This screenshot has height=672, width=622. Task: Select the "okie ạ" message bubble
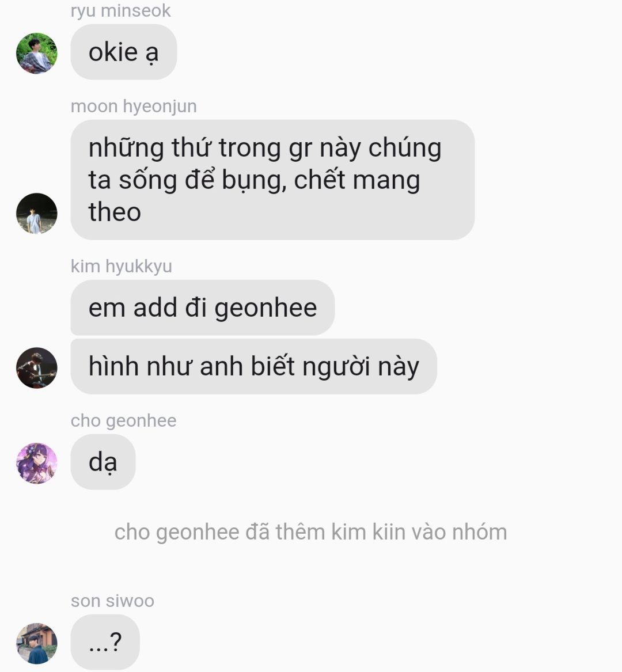coord(123,52)
